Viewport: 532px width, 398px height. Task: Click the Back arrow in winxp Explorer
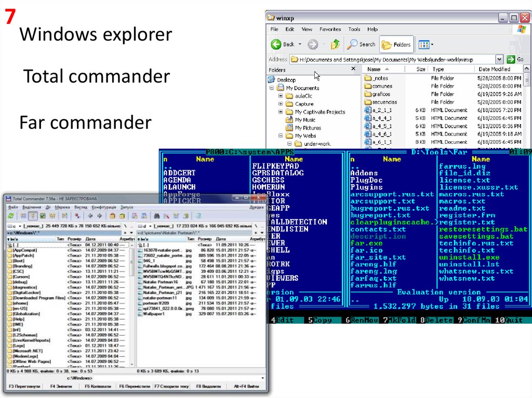[x=276, y=45]
